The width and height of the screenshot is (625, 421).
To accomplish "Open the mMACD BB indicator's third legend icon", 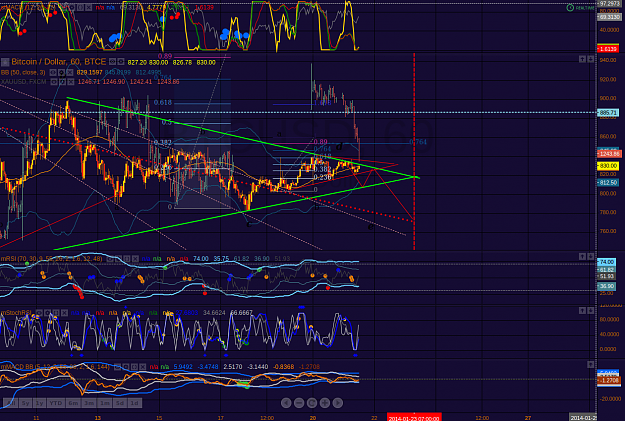I will click(134, 367).
